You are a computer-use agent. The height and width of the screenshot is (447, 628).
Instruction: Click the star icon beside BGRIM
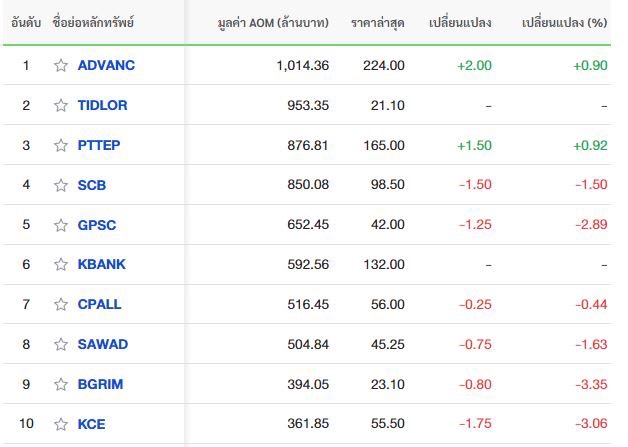coord(61,385)
